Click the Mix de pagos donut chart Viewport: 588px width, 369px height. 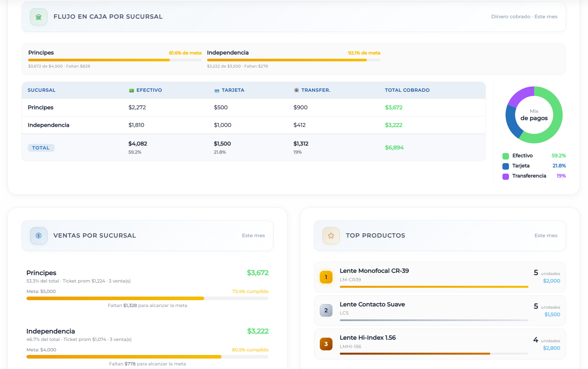tap(534, 115)
